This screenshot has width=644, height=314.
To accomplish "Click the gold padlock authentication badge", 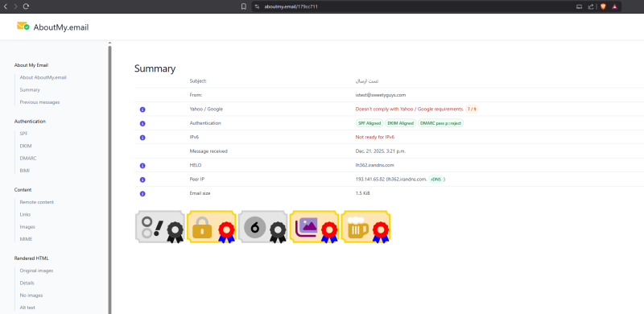I will 212,226.
